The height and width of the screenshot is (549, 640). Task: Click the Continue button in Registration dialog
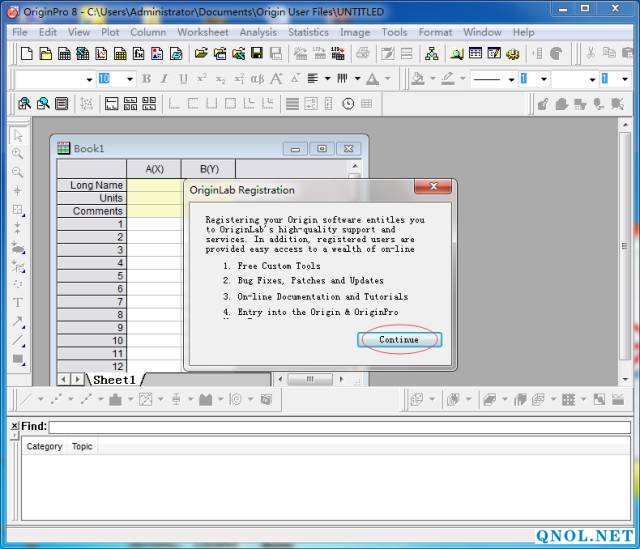399,340
